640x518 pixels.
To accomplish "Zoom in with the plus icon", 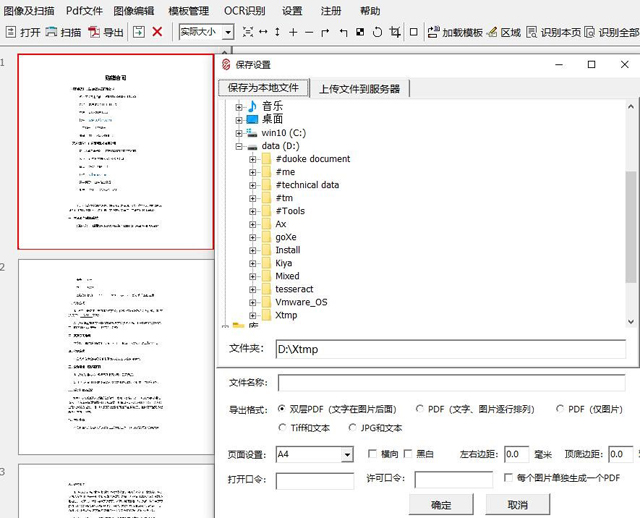I will point(293,32).
